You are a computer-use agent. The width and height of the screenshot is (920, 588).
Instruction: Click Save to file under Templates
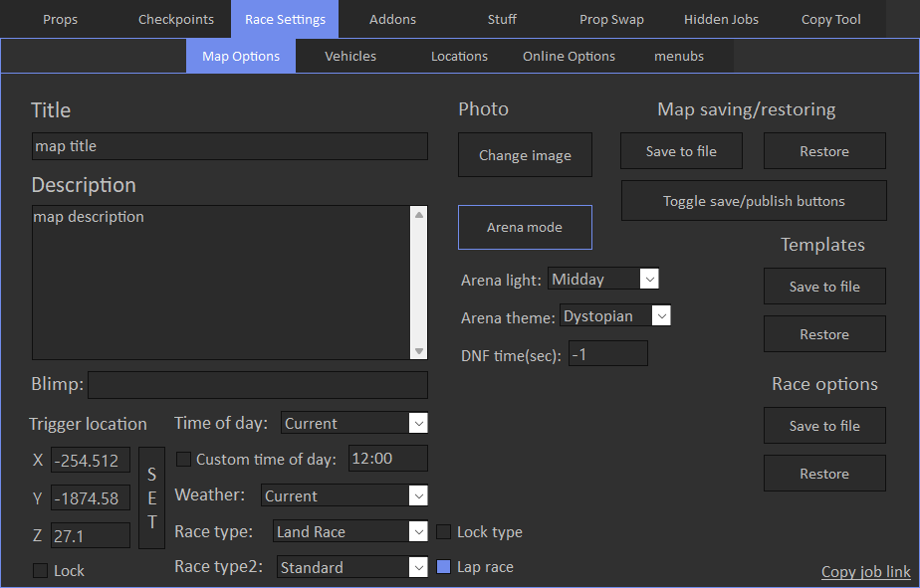click(824, 287)
